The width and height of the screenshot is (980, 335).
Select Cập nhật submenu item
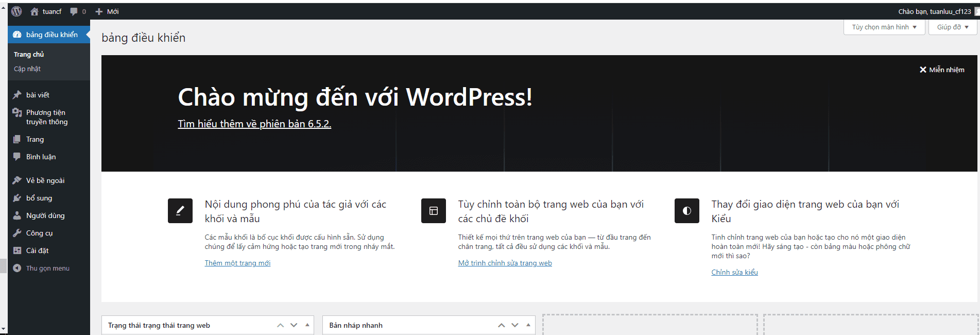coord(27,69)
